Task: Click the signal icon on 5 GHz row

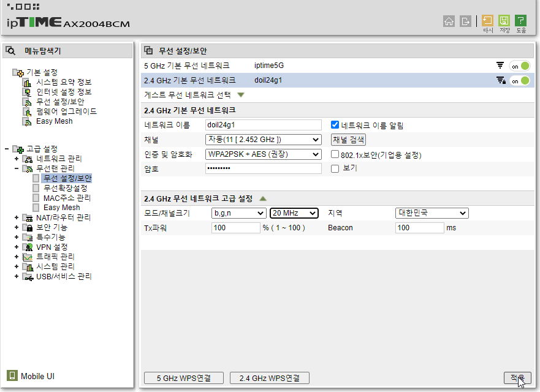Action: [x=500, y=66]
